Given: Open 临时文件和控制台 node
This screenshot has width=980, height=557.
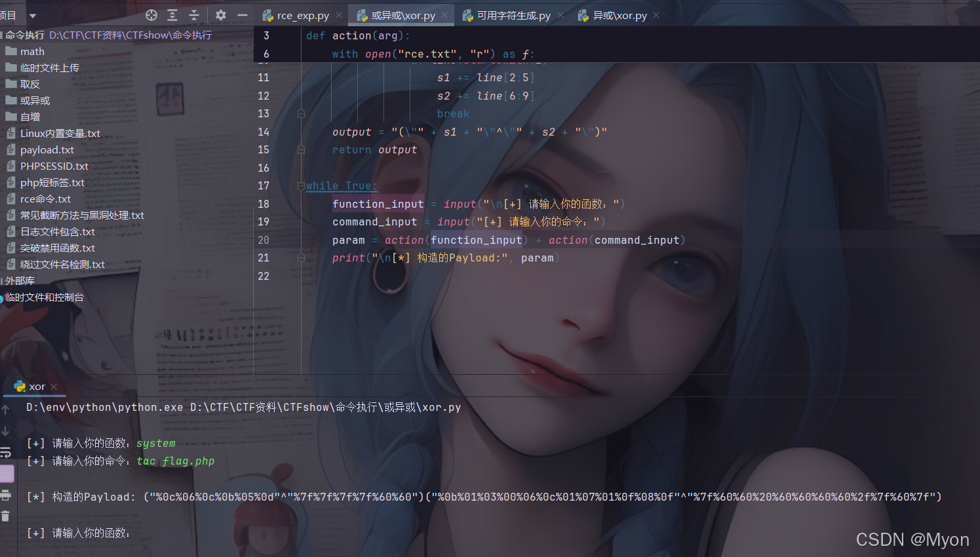Looking at the screenshot, I should tap(45, 297).
